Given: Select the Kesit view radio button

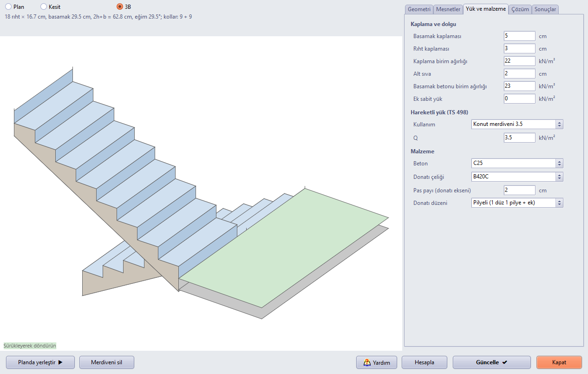Looking at the screenshot, I should coord(44,7).
